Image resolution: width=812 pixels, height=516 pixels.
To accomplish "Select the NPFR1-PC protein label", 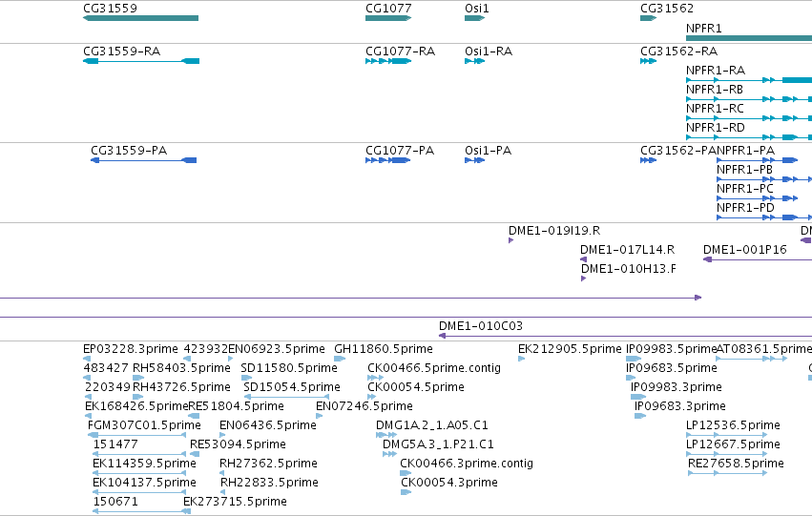I will (x=744, y=189).
